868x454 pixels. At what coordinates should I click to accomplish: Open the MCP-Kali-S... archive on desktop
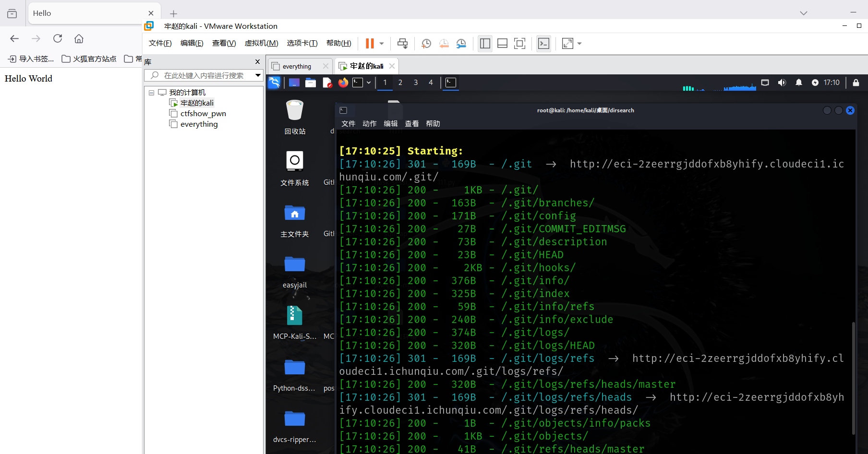click(x=295, y=323)
